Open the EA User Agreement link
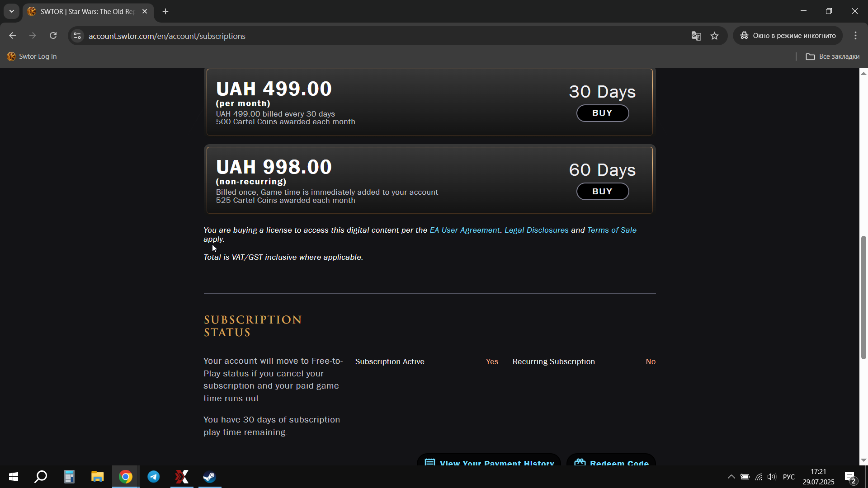 (x=464, y=230)
